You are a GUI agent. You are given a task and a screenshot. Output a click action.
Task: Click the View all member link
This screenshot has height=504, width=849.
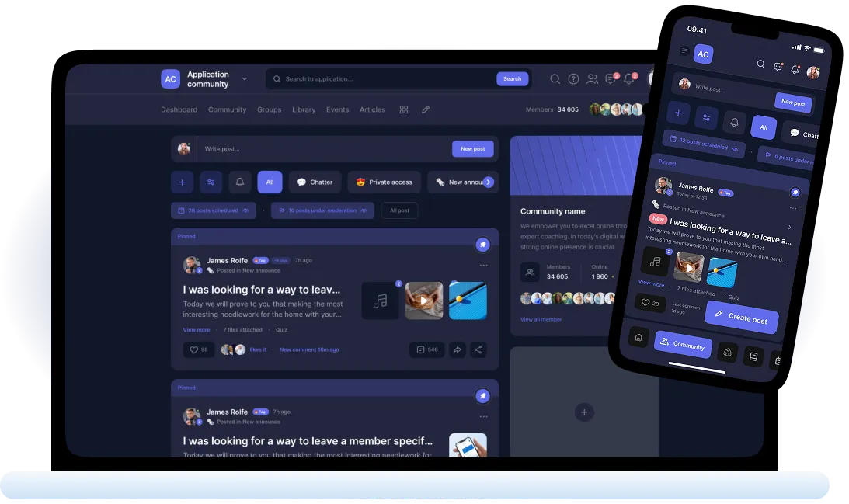point(541,319)
